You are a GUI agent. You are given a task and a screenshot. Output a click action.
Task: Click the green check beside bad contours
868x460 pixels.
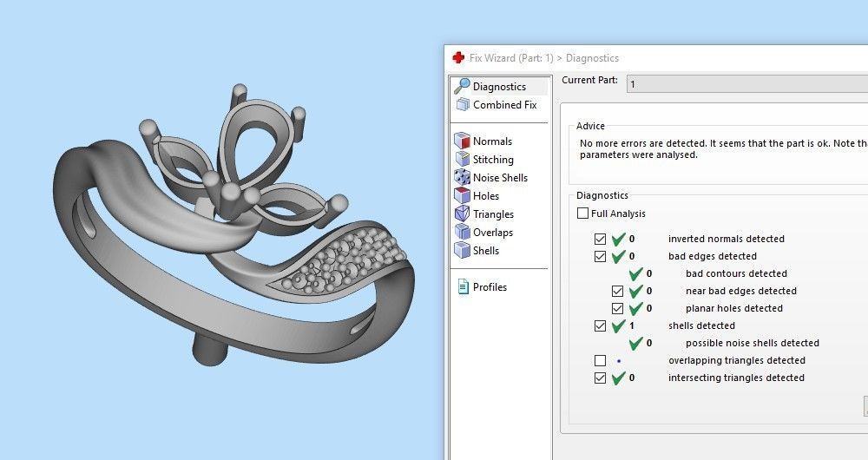pyautogui.click(x=636, y=273)
